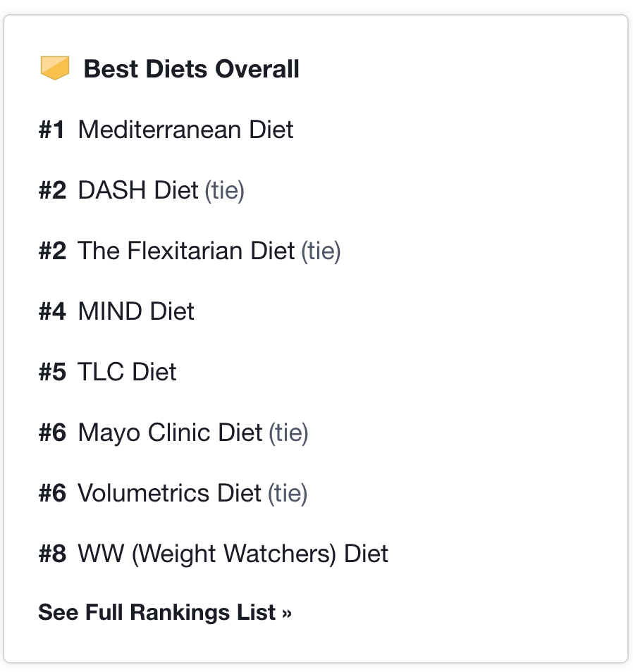Click the yellow badge icon beside the heading
This screenshot has height=672, width=633.
tap(54, 68)
